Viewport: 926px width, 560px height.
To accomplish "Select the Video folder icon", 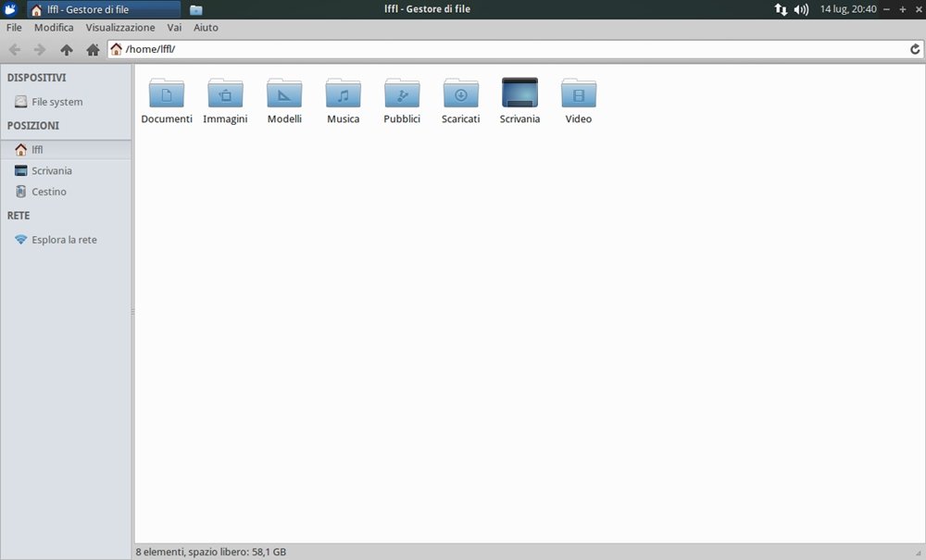I will [578, 93].
